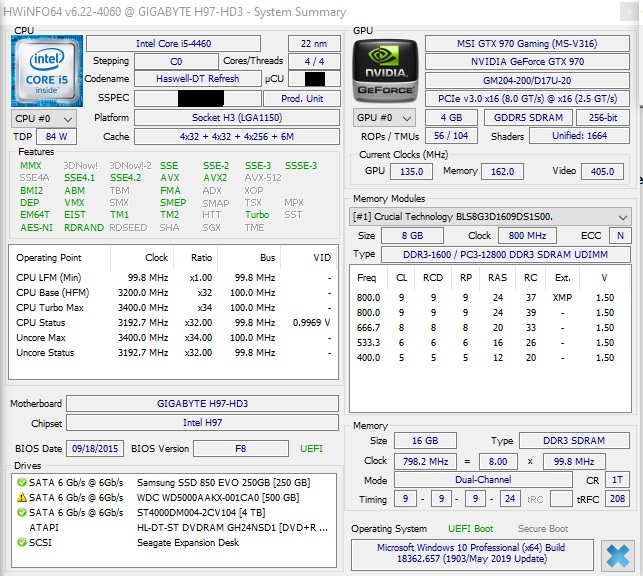Click the Uncore Max row
Screen dimensions: 643x576
tap(173, 338)
